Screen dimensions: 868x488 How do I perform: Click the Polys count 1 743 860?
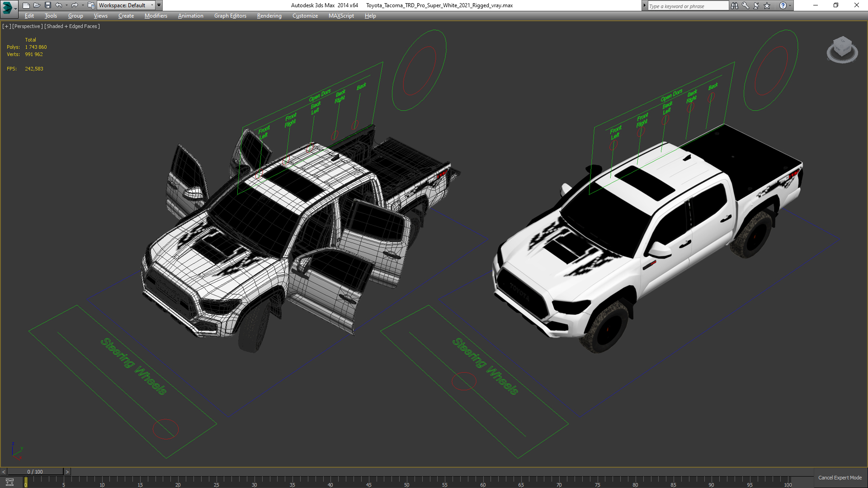(x=36, y=47)
